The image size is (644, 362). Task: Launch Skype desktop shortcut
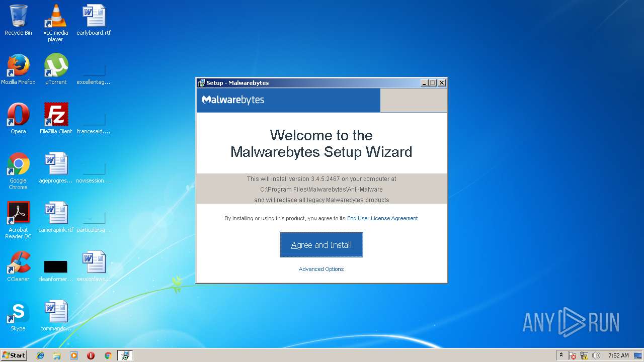click(18, 316)
